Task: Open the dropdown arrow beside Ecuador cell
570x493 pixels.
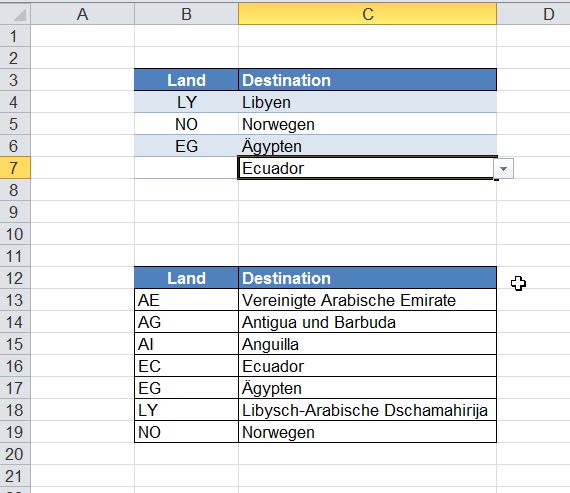Action: click(x=503, y=168)
